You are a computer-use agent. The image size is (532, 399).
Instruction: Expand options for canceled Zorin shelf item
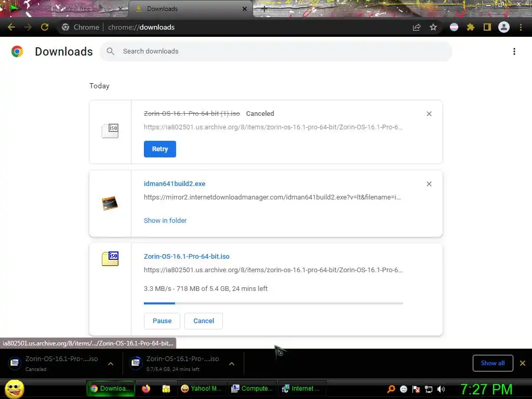111,364
